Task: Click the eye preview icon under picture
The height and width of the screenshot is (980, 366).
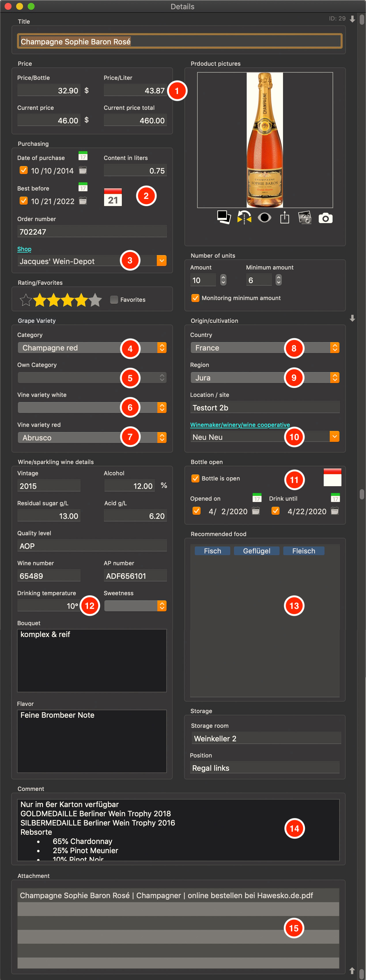Action: tap(265, 217)
